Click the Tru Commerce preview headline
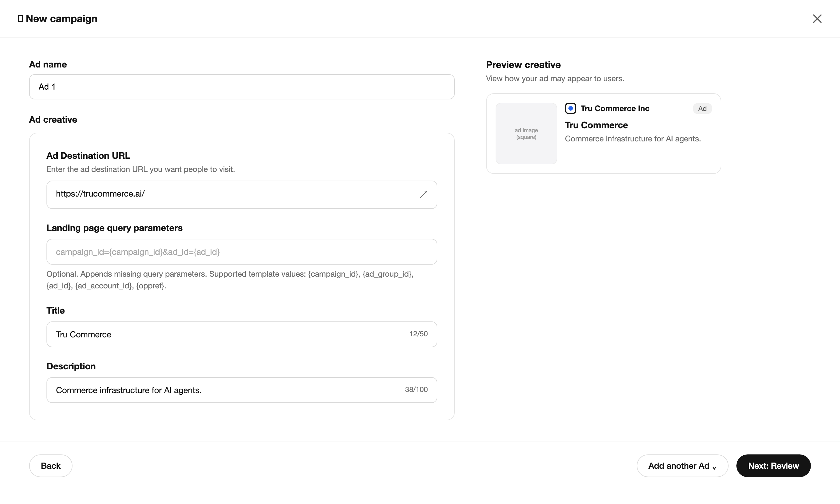The height and width of the screenshot is (504, 840). point(596,125)
